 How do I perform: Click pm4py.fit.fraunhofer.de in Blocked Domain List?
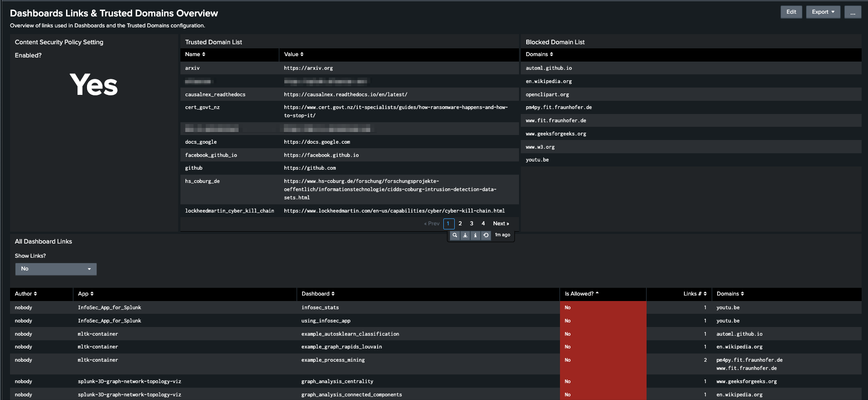pyautogui.click(x=559, y=107)
